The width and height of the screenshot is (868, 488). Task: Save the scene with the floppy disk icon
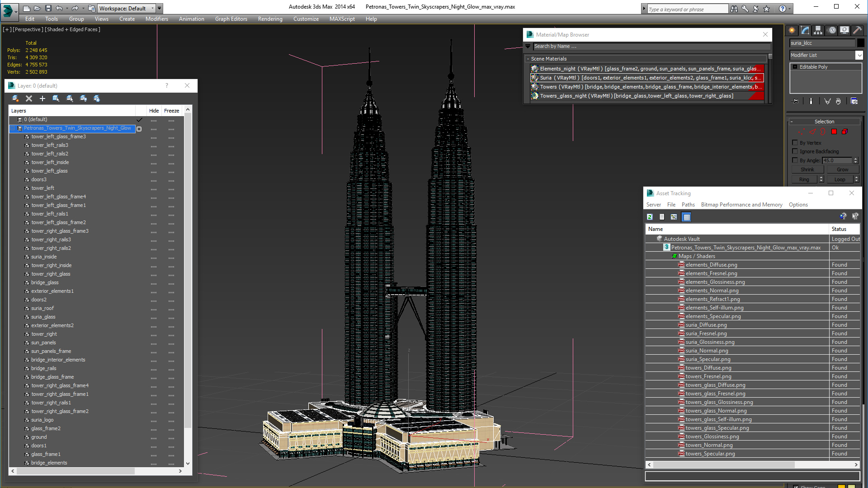tap(48, 8)
